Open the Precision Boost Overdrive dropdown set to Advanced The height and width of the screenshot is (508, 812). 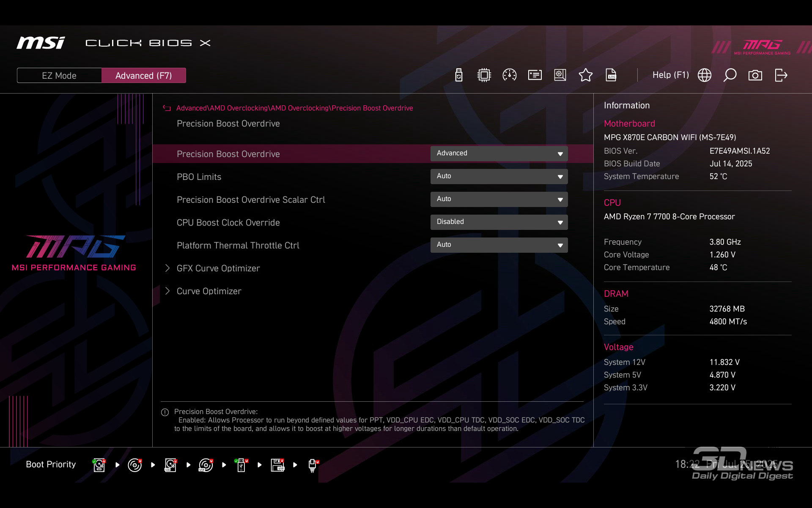[x=499, y=154]
